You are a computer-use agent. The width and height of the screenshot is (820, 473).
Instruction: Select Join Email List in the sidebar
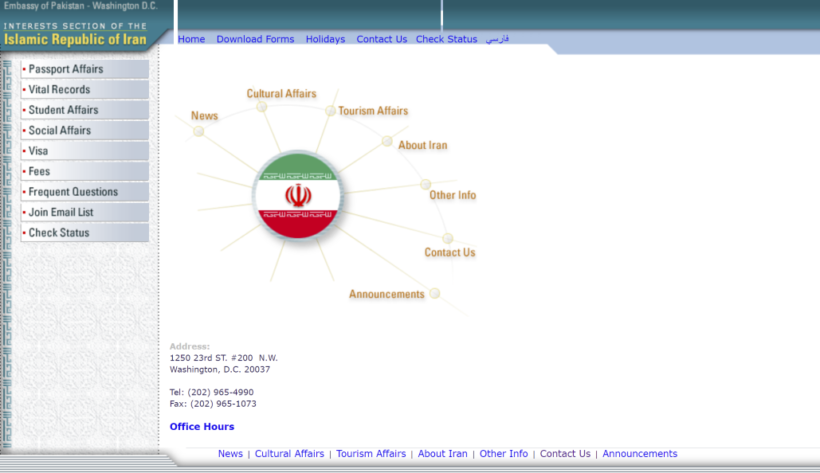click(85, 212)
